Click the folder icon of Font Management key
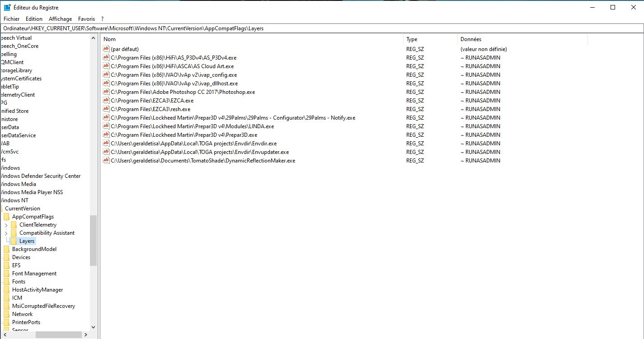The width and height of the screenshot is (644, 339). tap(6, 274)
